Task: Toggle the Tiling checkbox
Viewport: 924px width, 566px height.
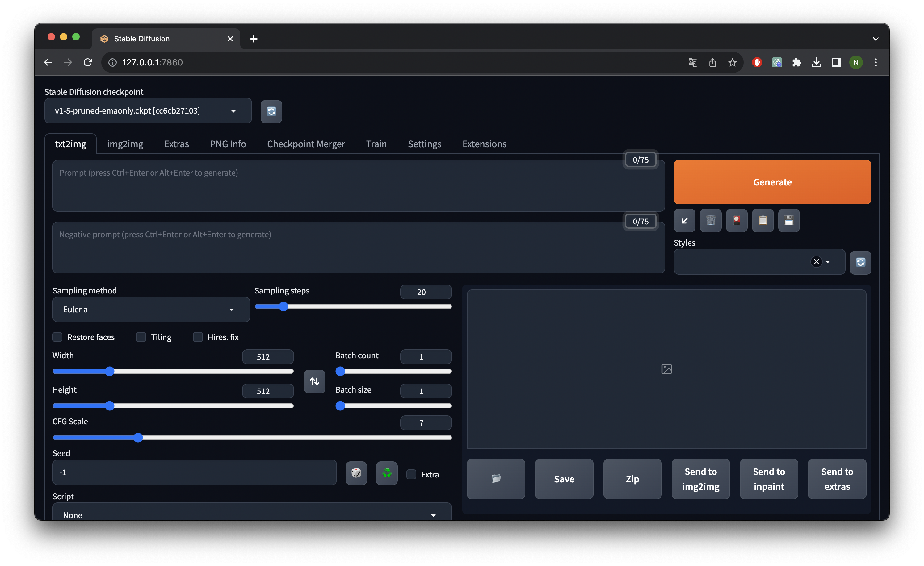Action: (x=141, y=337)
